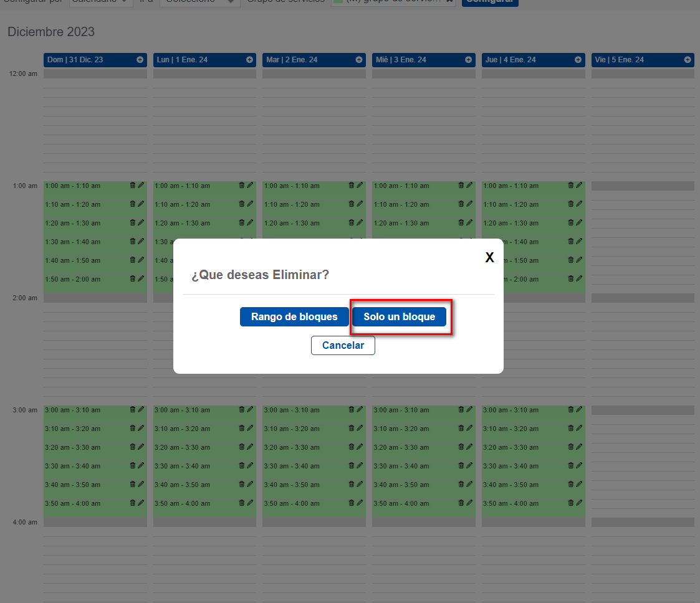The width and height of the screenshot is (700, 603).
Task: Click Monday's "1:00 am - 1:10 am" block text
Action: coord(182,186)
